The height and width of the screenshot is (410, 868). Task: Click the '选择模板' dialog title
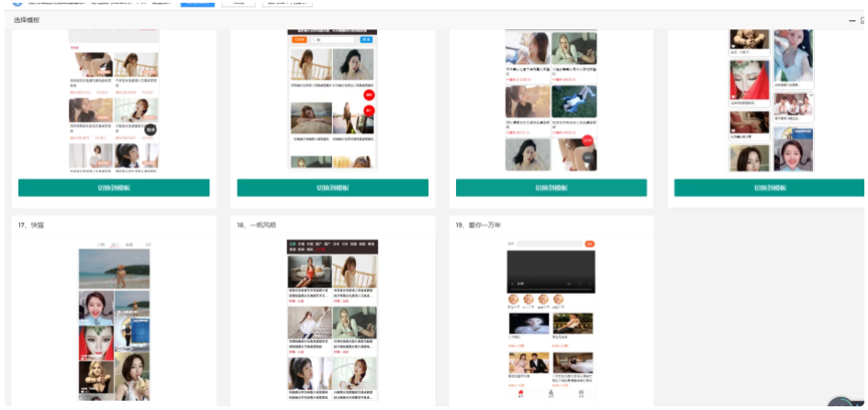27,19
